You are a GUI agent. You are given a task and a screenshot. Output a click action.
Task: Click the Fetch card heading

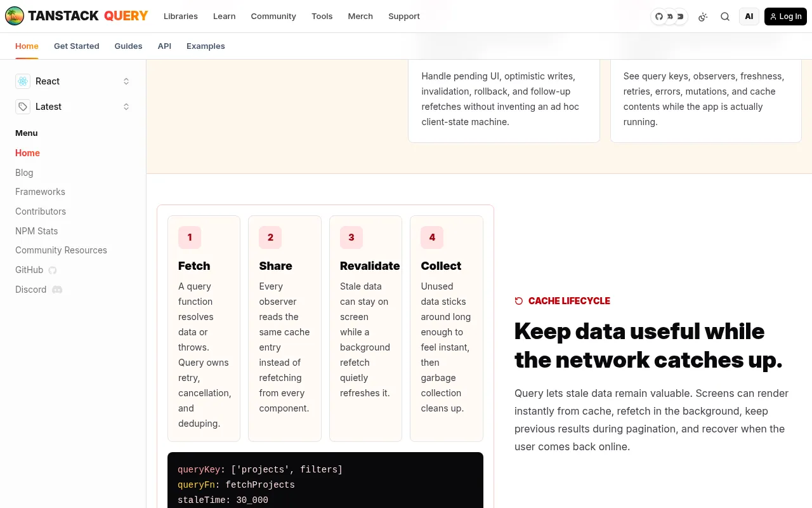(194, 266)
